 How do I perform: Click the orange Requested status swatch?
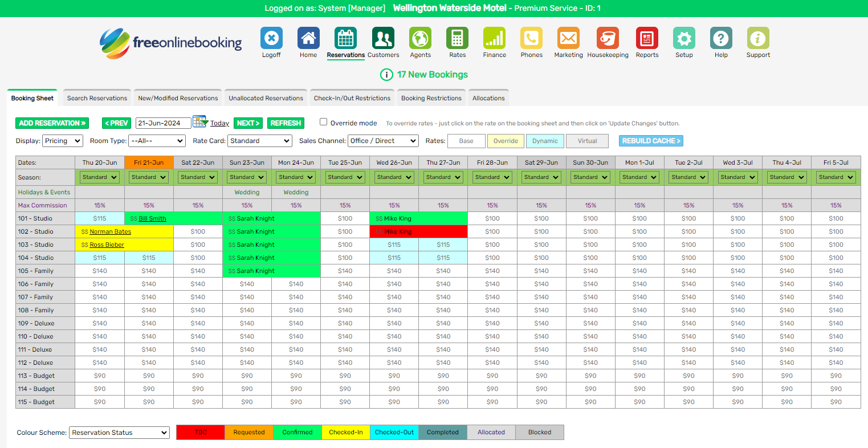click(x=249, y=432)
